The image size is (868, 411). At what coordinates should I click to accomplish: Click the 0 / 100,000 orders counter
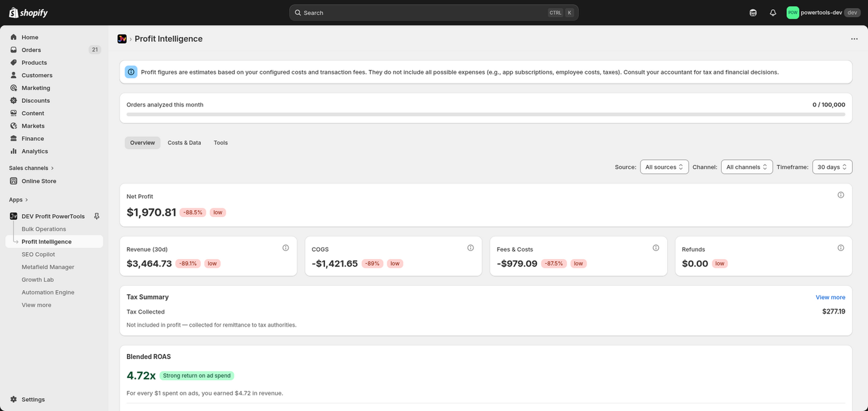click(829, 105)
